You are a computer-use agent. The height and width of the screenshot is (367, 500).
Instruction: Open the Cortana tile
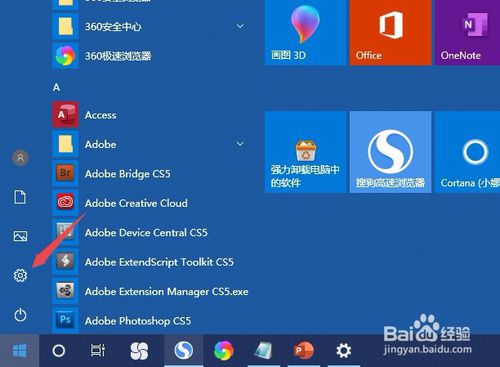pos(467,152)
